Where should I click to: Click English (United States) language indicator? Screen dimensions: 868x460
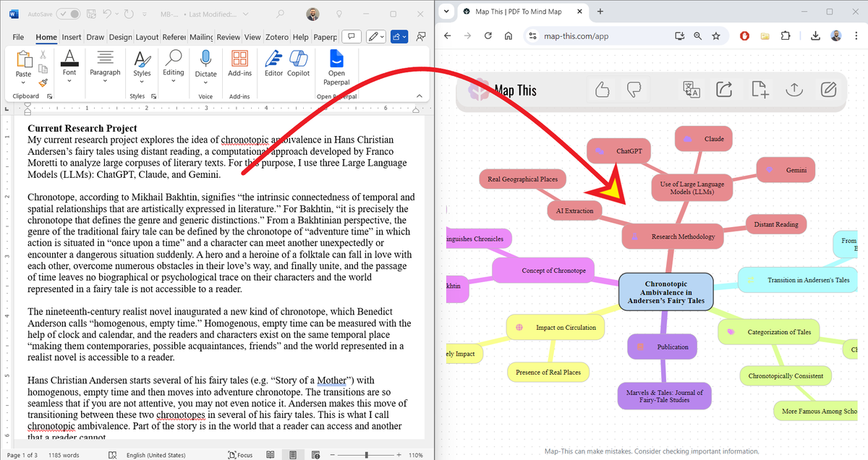(x=156, y=455)
